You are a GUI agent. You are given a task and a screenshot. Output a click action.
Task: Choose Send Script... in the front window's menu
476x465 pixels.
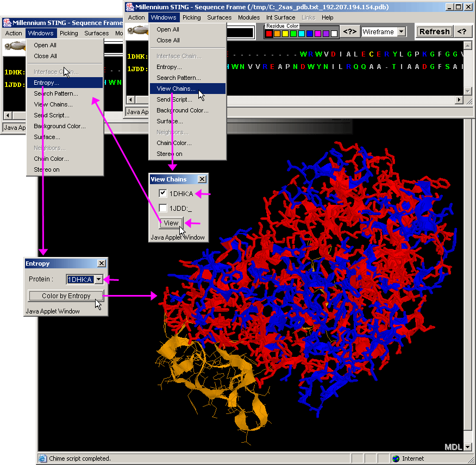pos(187,99)
